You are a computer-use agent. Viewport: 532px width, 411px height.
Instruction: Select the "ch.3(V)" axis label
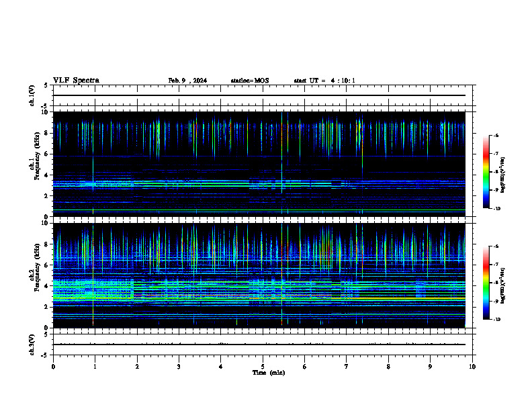(32, 345)
